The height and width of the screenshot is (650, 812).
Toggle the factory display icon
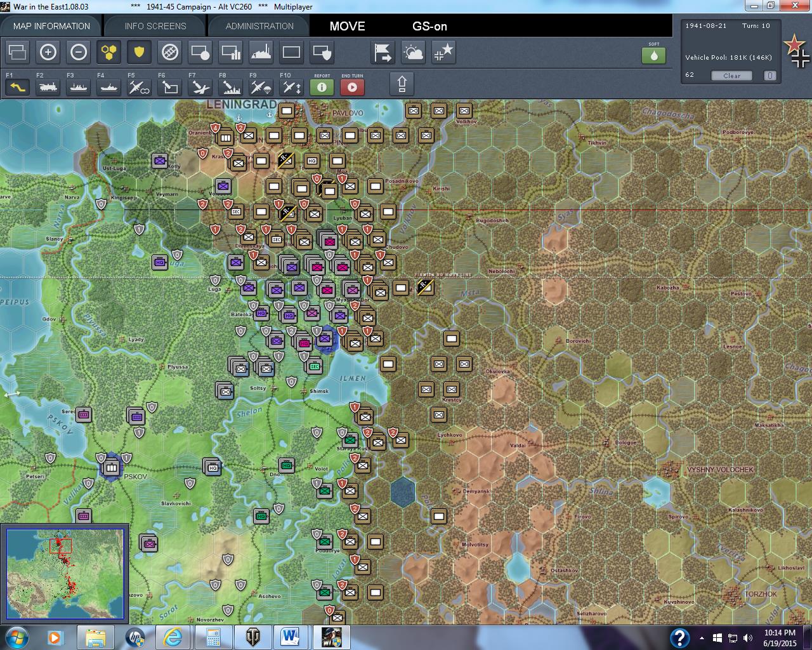click(x=261, y=52)
